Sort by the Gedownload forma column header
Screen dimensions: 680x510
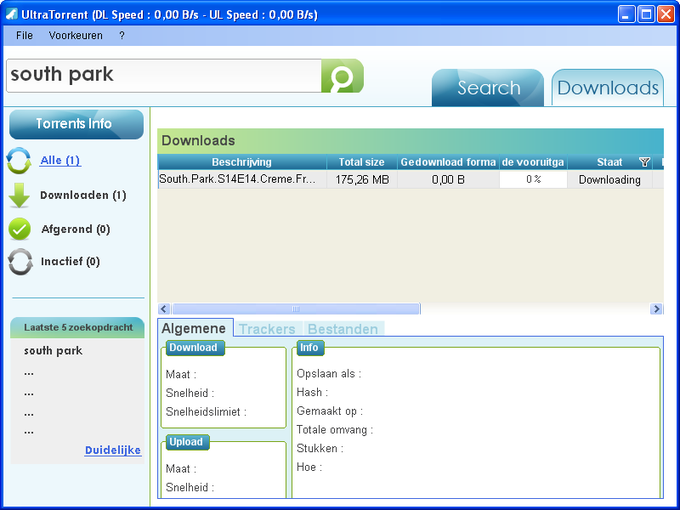448,162
